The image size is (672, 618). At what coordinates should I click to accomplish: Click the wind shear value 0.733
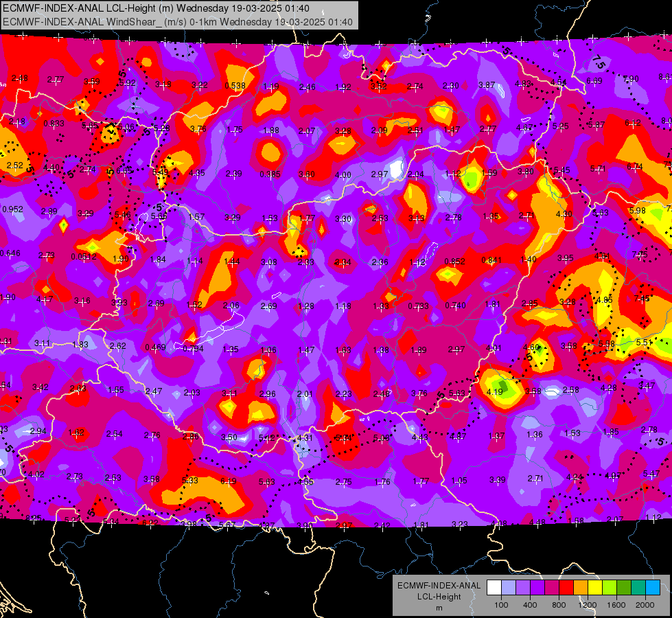click(418, 306)
